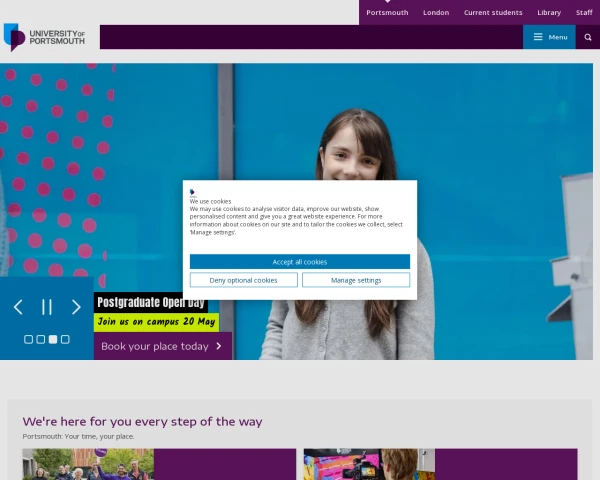Screen dimensions: 600x480
Task: Choose Deny optional cookies
Action: point(243,280)
